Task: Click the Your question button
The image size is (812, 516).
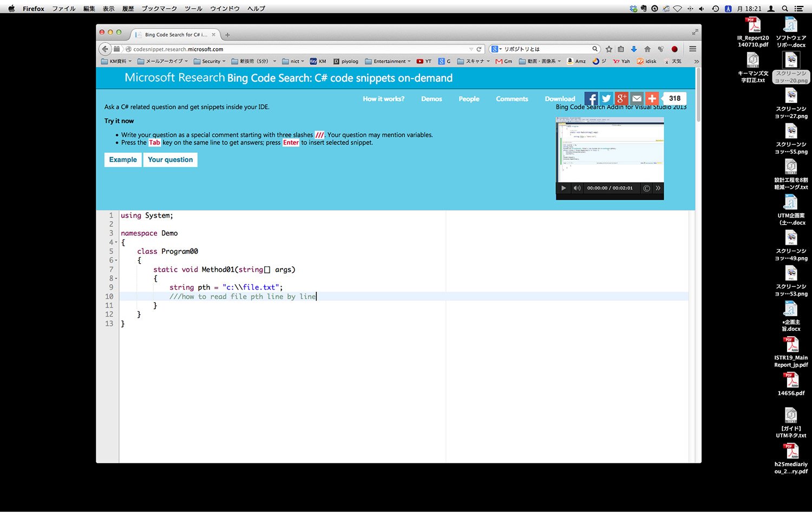Action: (171, 160)
